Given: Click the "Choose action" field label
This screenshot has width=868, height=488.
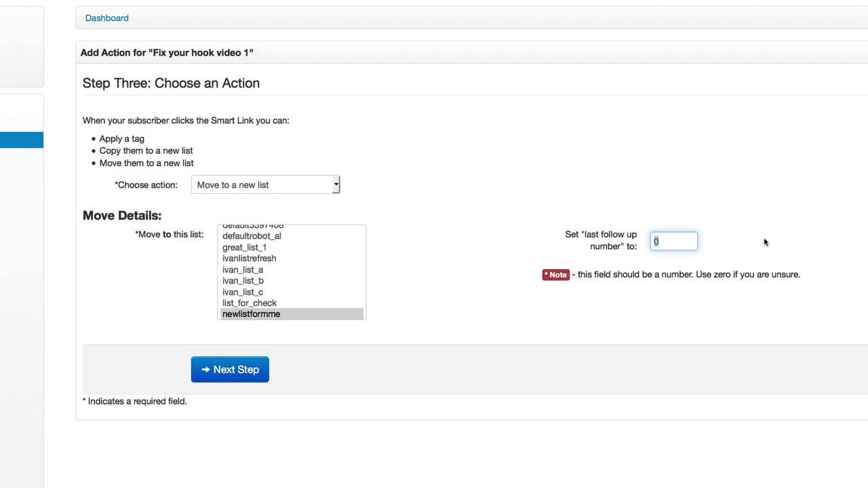Looking at the screenshot, I should 146,185.
